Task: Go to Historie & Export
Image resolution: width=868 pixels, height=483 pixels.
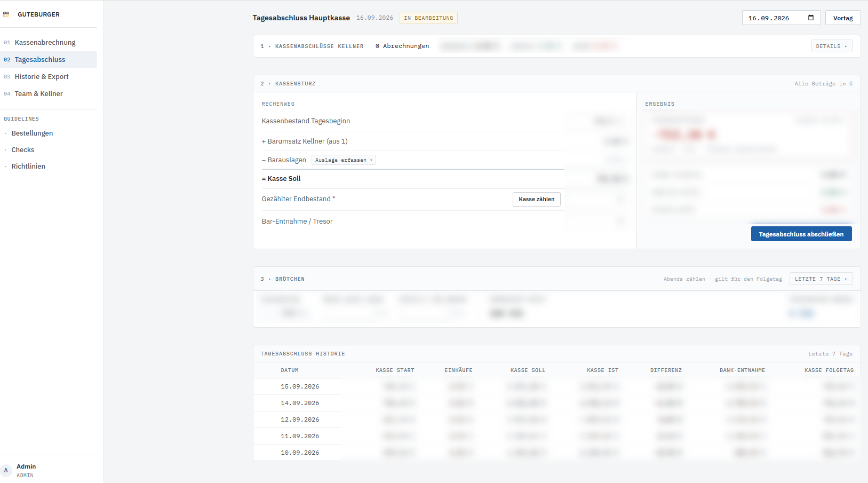Action: [49, 76]
